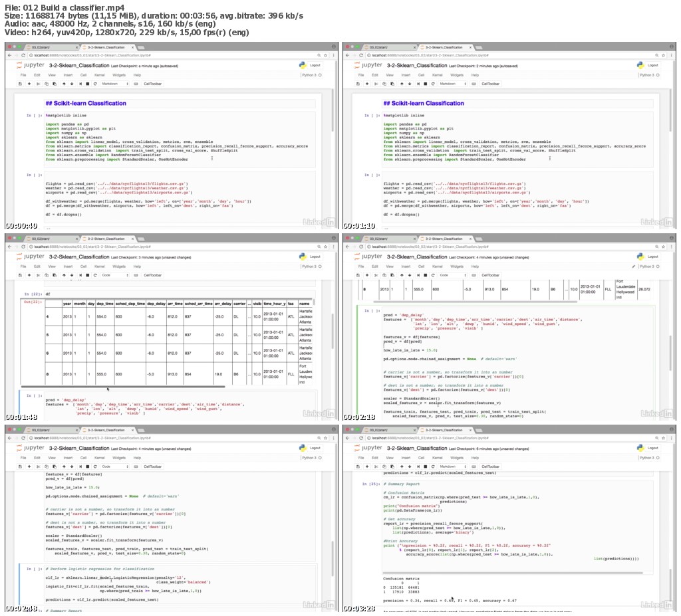This screenshot has width=681, height=616.
Task: Click insert cell below icon in 00:00:40 frame
Action: pos(29,84)
